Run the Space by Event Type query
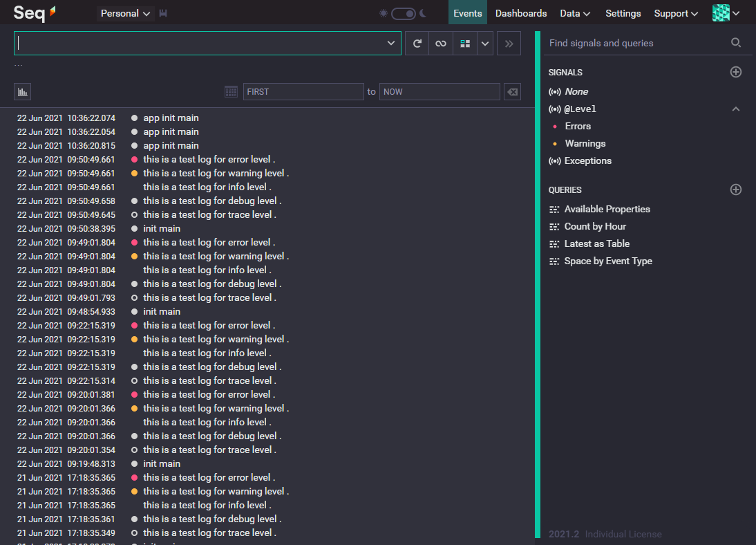This screenshot has height=545, width=756. 608,261
